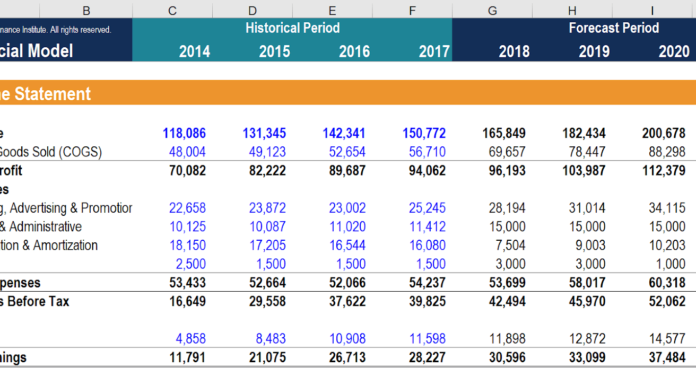Select net earnings cell 11,791
This screenshot has height=385, width=696.
[x=187, y=357]
